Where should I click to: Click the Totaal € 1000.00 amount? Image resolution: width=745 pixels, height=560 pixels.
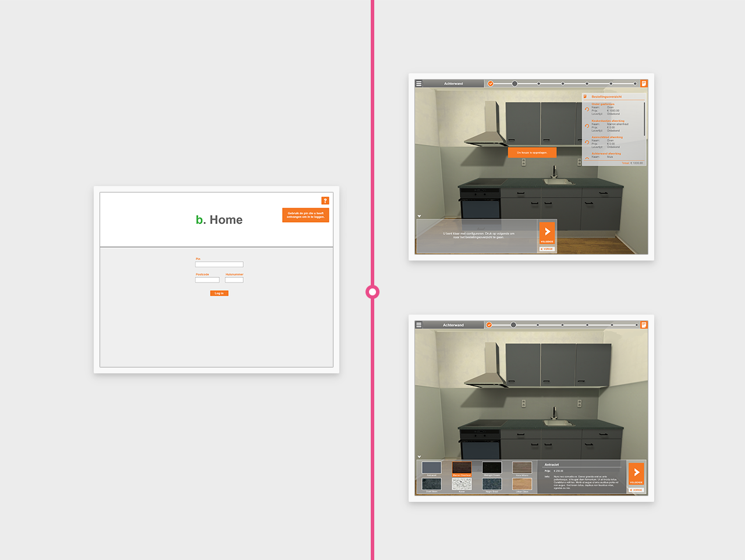point(632,163)
